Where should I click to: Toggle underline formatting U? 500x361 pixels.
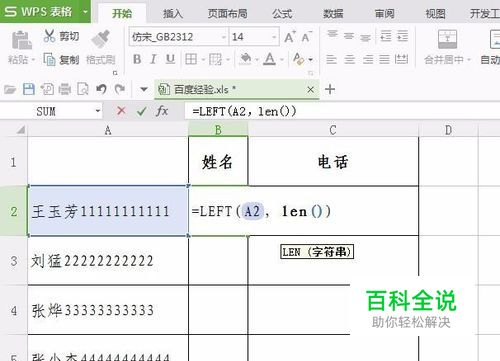(170, 59)
